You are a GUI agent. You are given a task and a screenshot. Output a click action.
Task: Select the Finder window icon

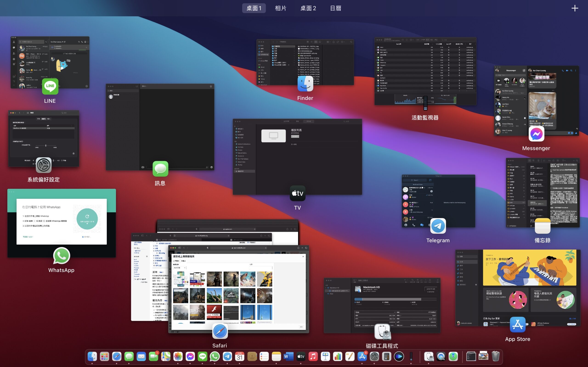coord(305,84)
